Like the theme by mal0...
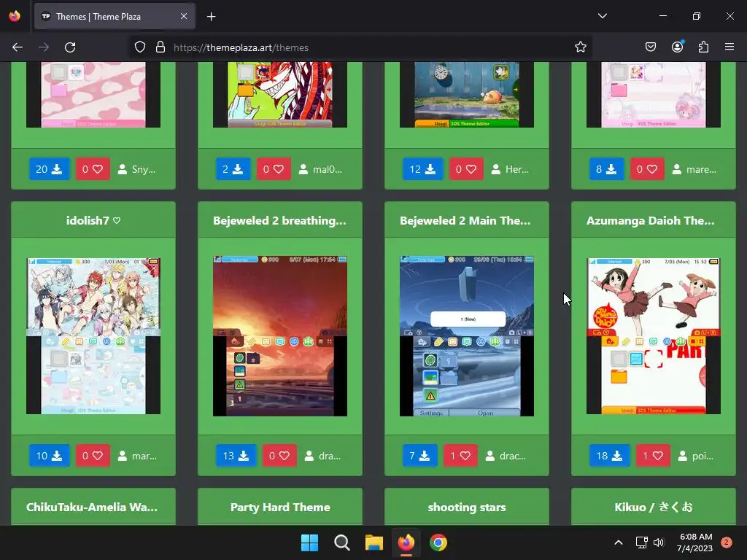The height and width of the screenshot is (560, 747). [x=274, y=169]
